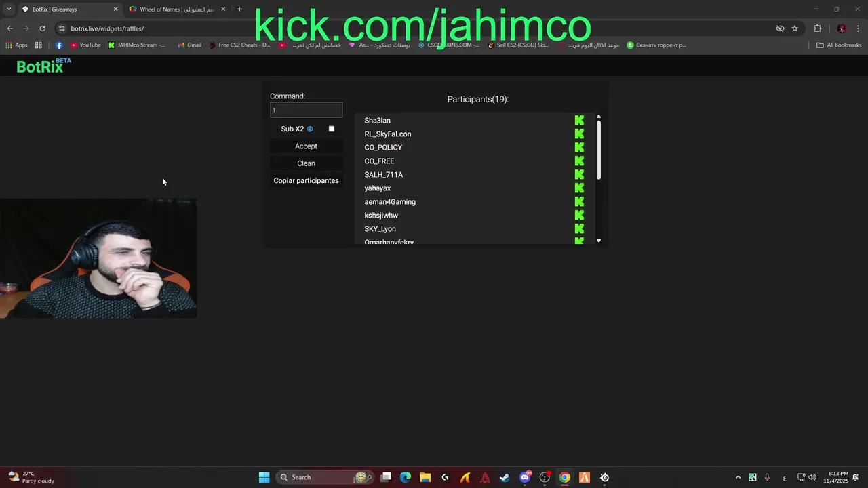Open Discord from taskbar
This screenshot has height=488, width=868.
(x=525, y=477)
